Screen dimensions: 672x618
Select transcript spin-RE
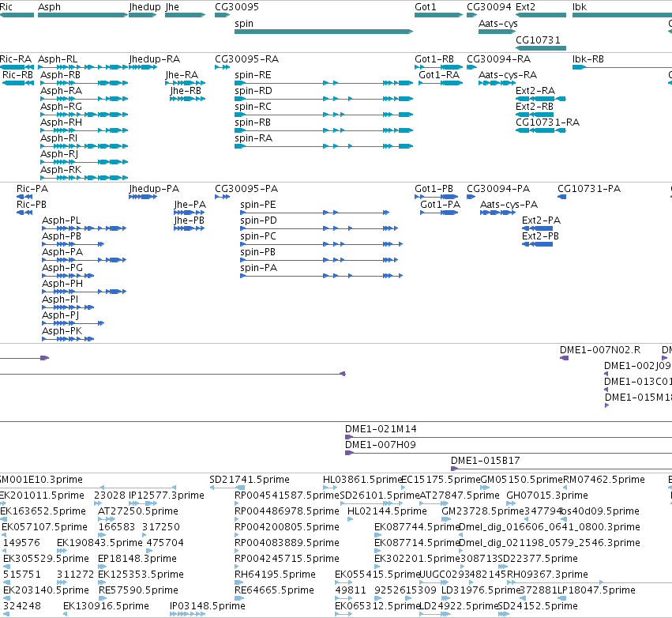(324, 83)
